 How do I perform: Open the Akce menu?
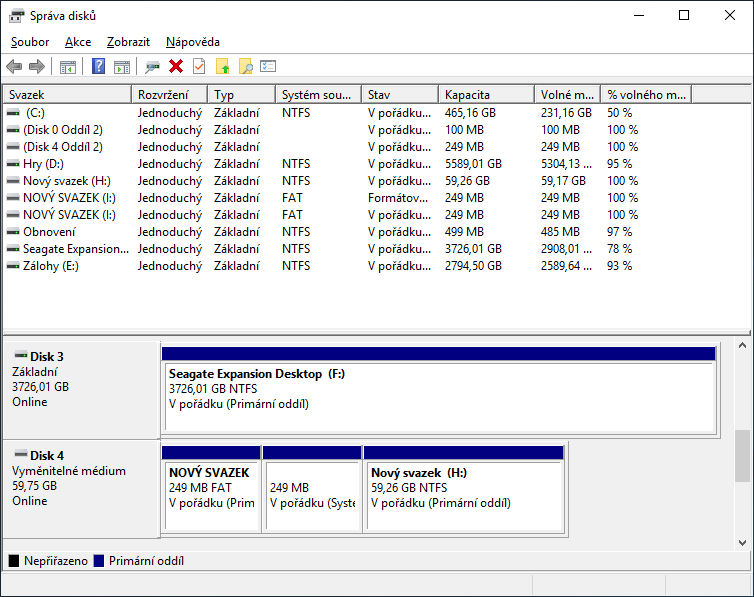coord(78,42)
